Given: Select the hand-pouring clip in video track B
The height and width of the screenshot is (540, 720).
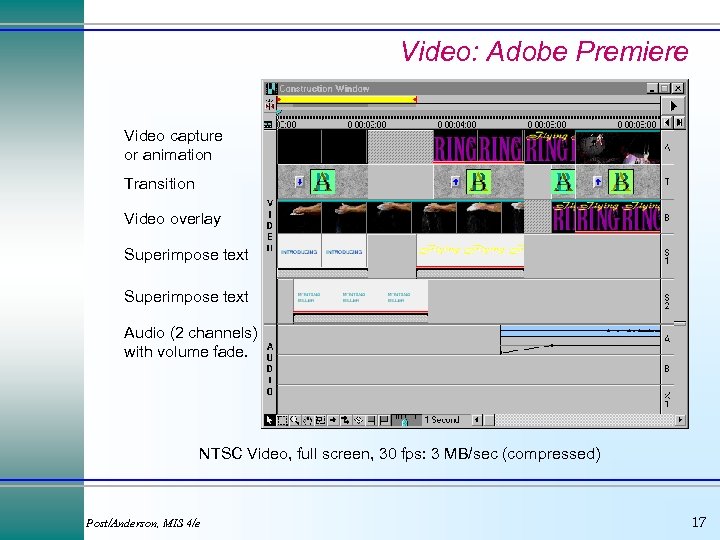Looking at the screenshot, I should [401, 217].
